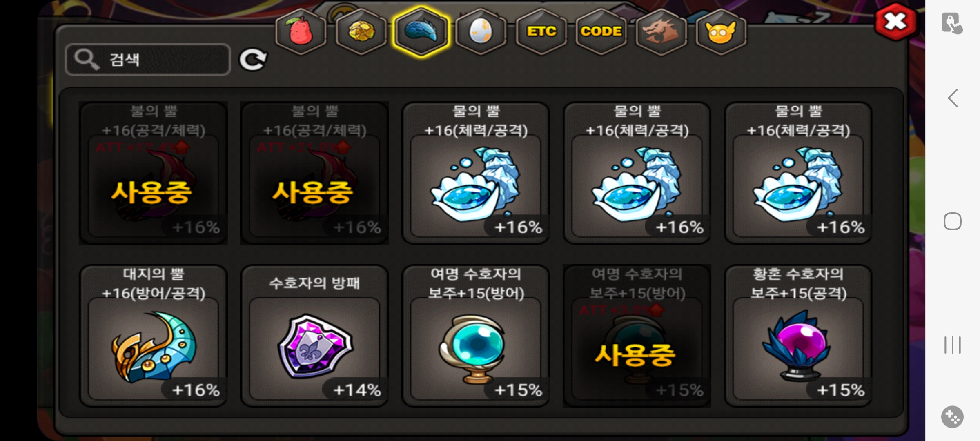Select the available 여명 수호자의 보주 orb
Screen dimensions: 980x441
tap(476, 336)
